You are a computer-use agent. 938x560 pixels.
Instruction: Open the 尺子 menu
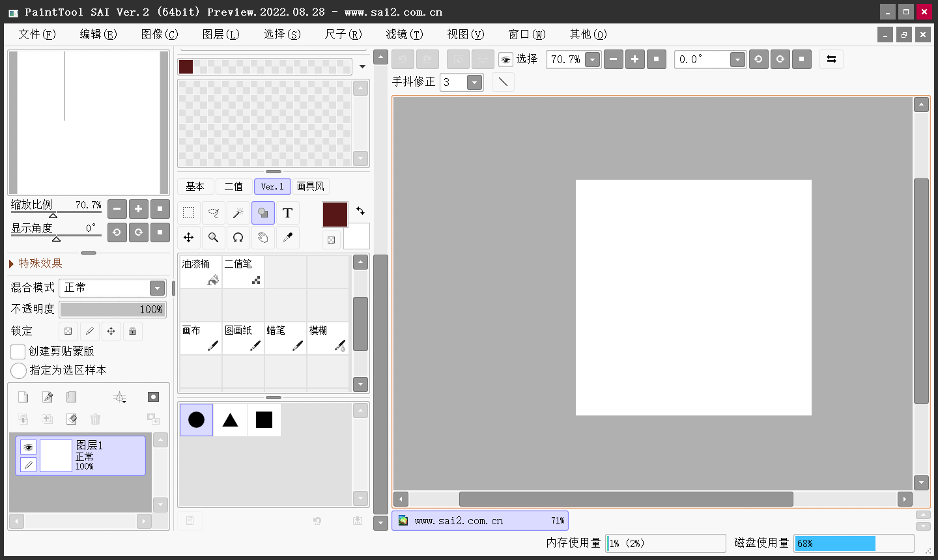pos(343,34)
